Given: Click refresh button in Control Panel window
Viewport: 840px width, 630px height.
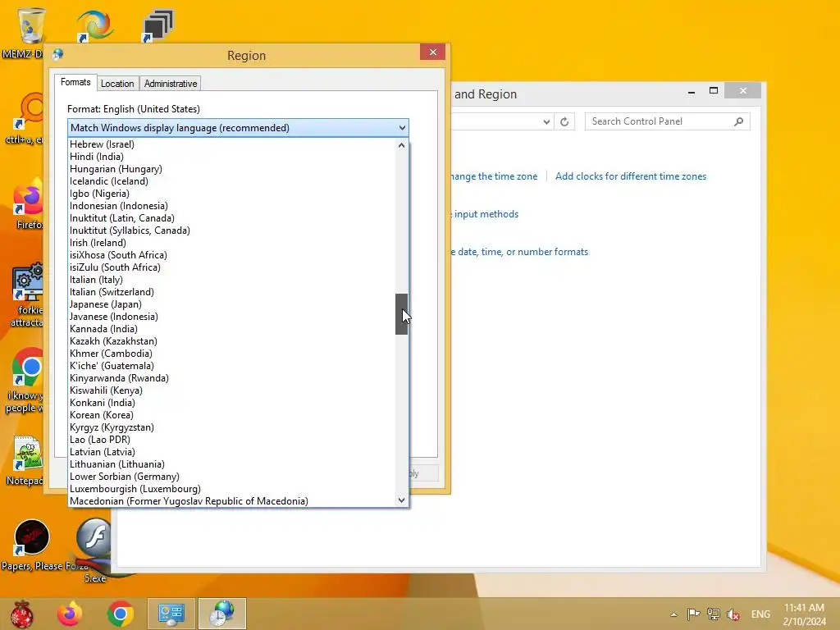Looking at the screenshot, I should tap(564, 121).
